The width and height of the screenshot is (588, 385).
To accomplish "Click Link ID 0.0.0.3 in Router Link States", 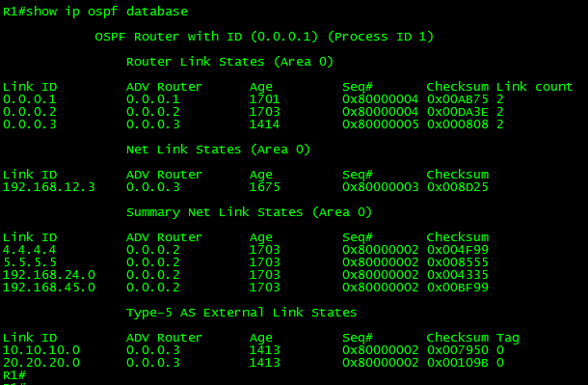I will [30, 124].
